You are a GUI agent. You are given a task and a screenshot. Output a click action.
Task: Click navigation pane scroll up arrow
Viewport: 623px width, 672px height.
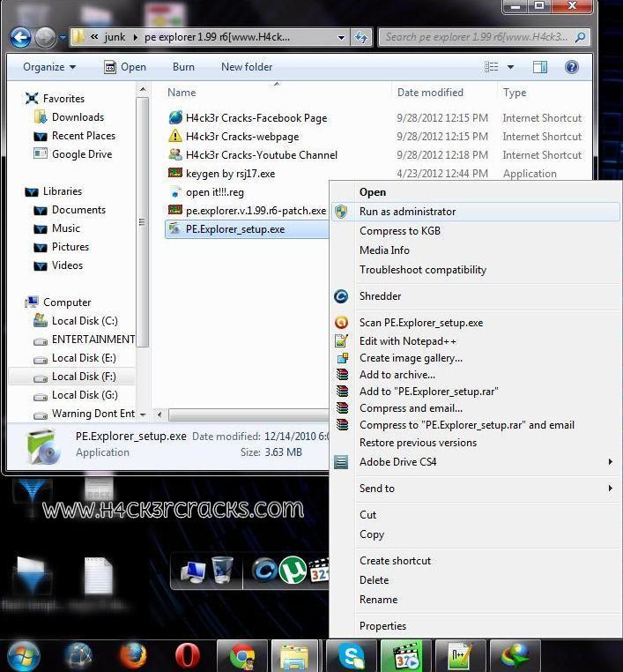click(143, 90)
